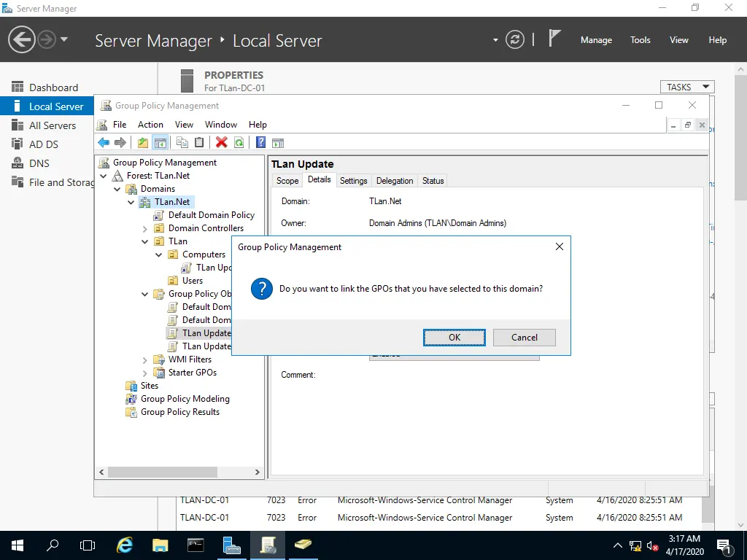Refresh Server Manager with the circular arrows icon
Screen dimensions: 747x560
(515, 39)
